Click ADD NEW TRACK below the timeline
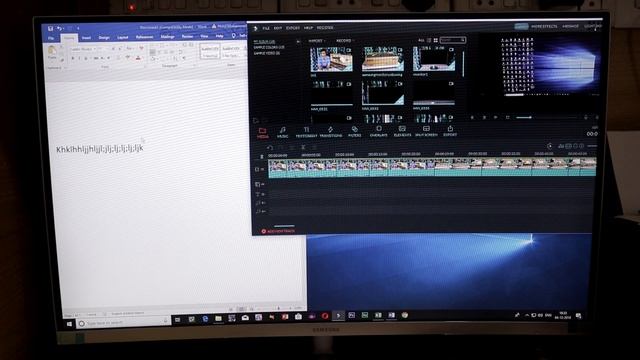Screen dimensions: 640x360 [278, 231]
